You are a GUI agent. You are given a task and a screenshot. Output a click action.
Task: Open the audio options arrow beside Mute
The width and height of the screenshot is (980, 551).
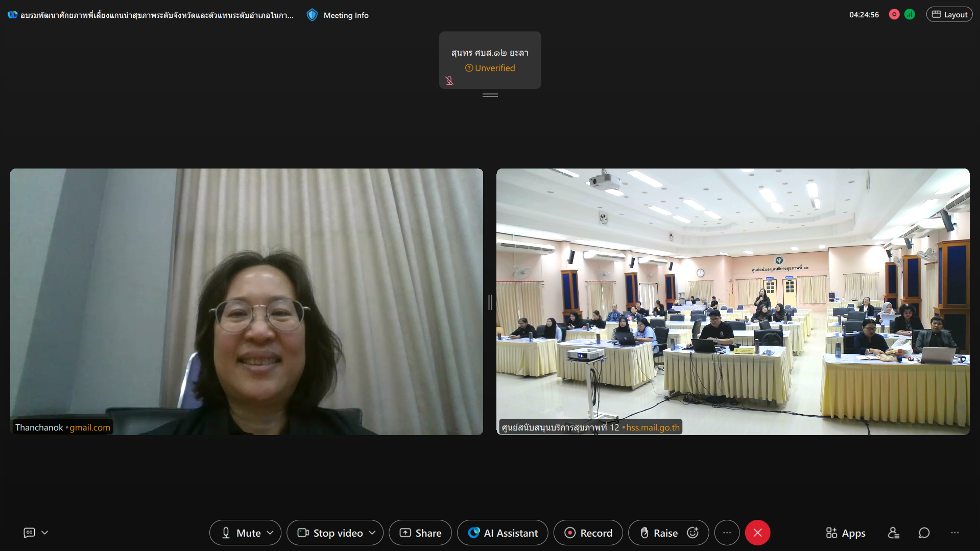pos(271,533)
